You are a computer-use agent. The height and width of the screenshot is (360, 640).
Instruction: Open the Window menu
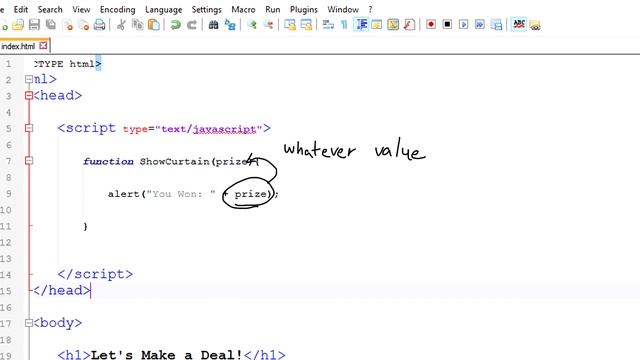tap(343, 9)
